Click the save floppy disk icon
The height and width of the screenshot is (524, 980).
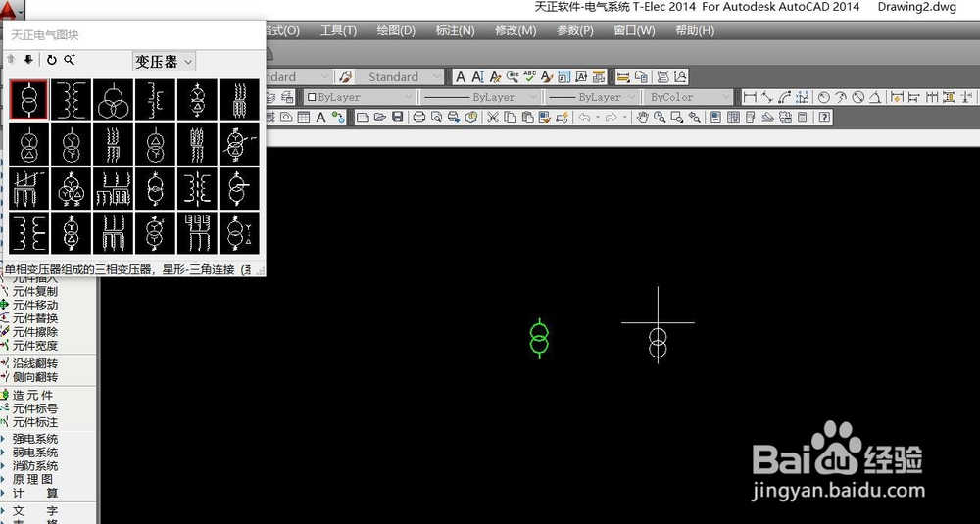click(x=398, y=117)
